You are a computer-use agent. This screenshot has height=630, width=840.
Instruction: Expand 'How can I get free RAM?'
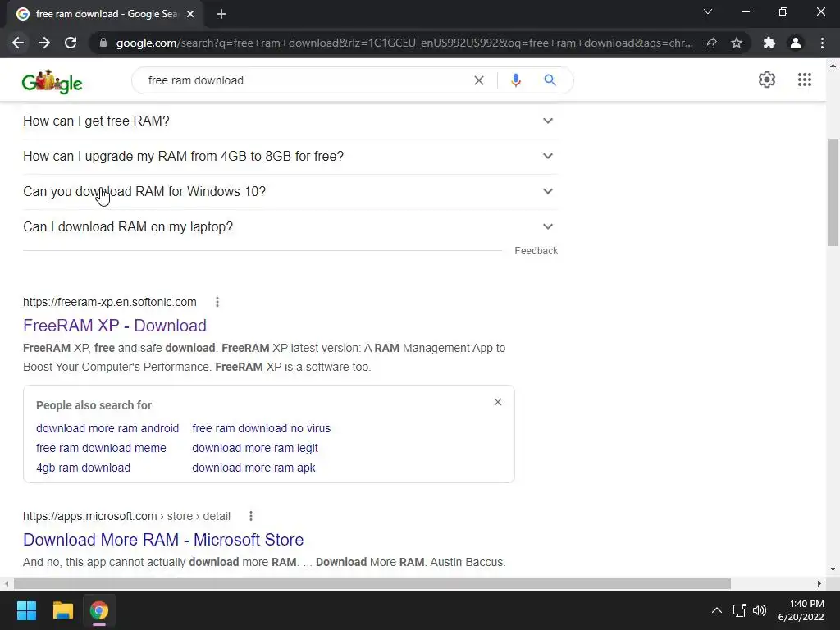click(290, 121)
